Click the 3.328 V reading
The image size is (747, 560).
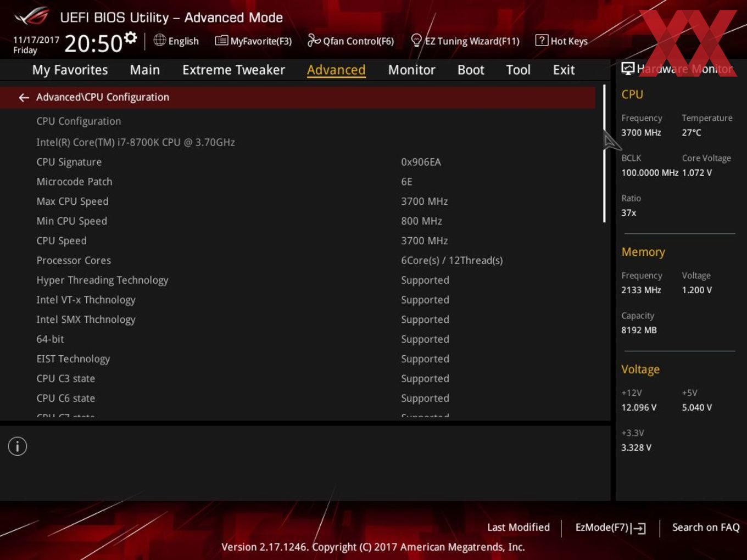pos(636,447)
